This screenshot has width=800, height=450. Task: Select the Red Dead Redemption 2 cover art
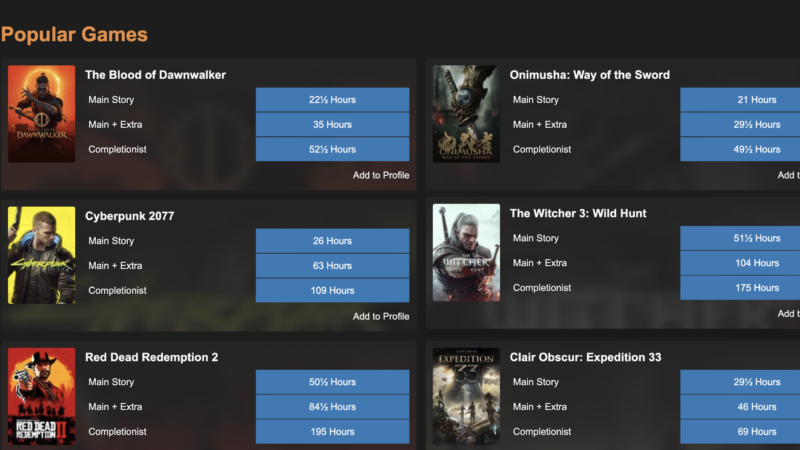41,396
